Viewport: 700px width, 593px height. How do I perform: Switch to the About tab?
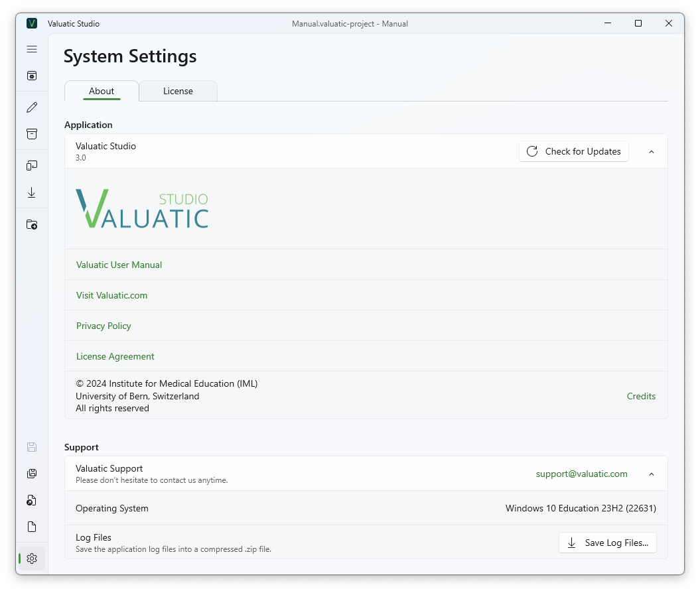click(x=102, y=91)
